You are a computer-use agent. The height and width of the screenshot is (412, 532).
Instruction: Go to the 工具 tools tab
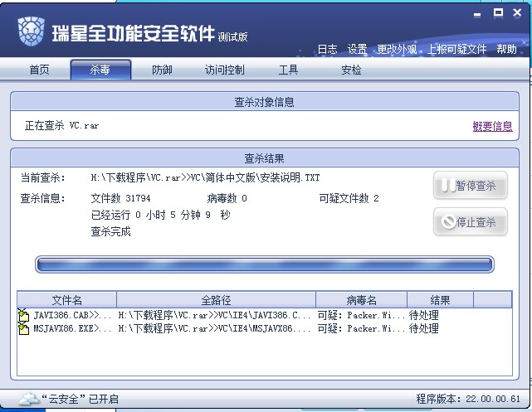288,70
